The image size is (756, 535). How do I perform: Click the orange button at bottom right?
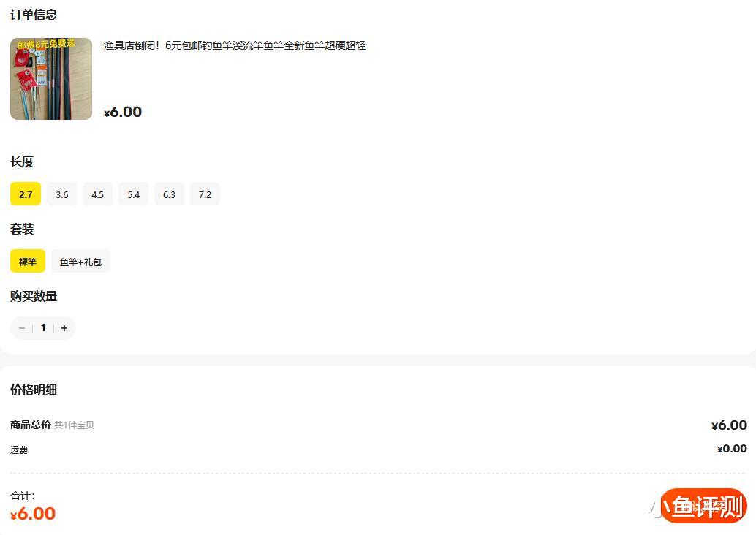point(703,506)
